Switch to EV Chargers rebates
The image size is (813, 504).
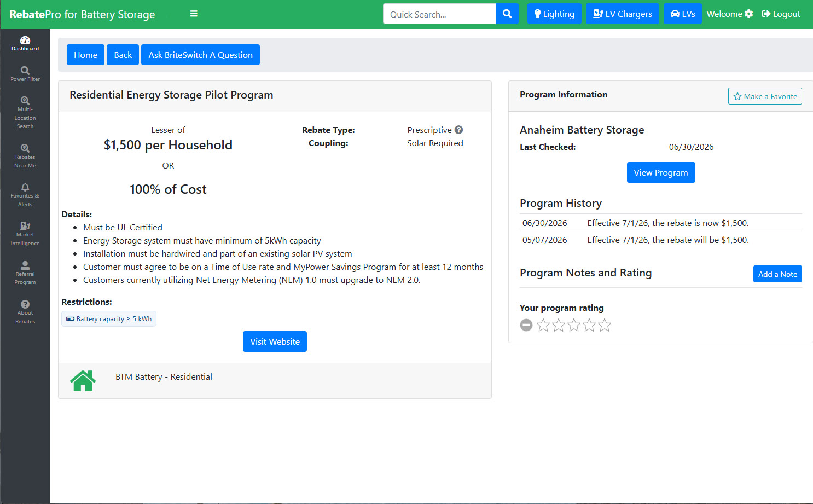click(623, 14)
